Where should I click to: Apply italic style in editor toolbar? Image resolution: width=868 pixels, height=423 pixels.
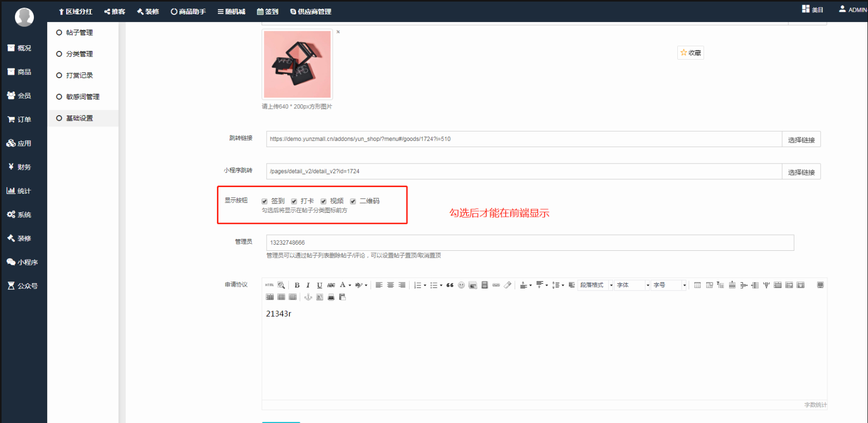click(x=308, y=285)
